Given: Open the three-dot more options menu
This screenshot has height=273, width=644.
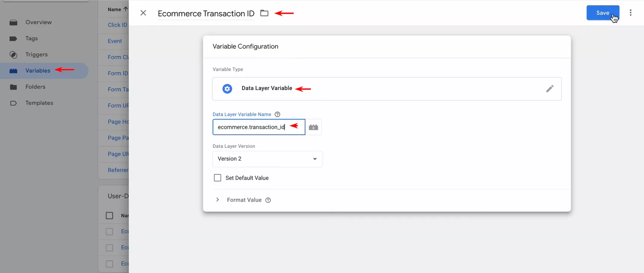Looking at the screenshot, I should click(631, 13).
